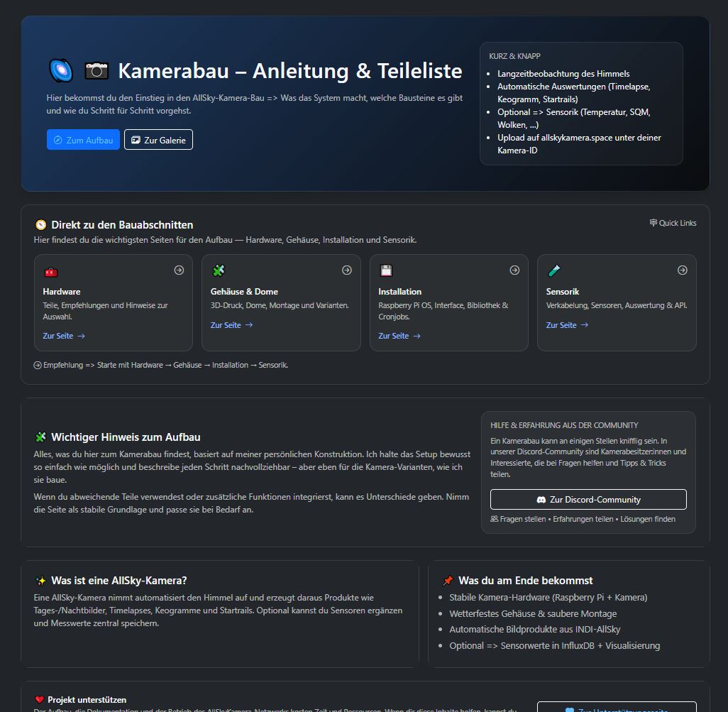The width and height of the screenshot is (728, 712).
Task: Click the sparkles icon beside Was ist eine AllSky-Kamera
Action: [x=41, y=581]
